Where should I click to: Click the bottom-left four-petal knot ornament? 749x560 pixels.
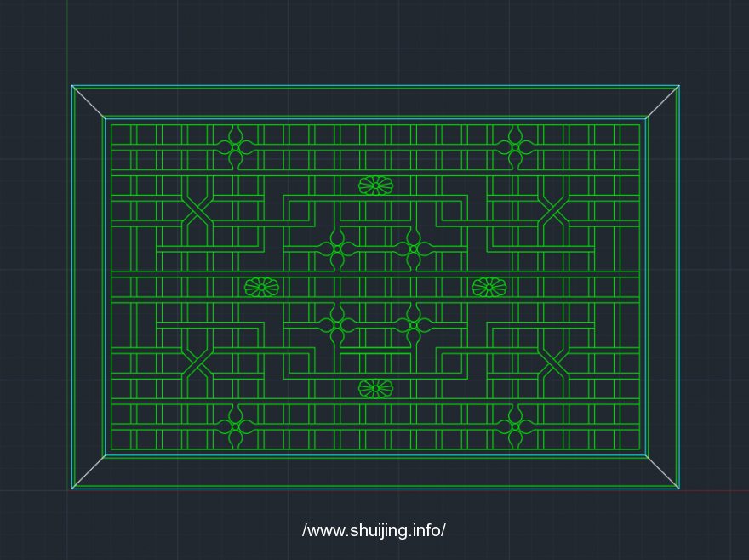click(235, 426)
